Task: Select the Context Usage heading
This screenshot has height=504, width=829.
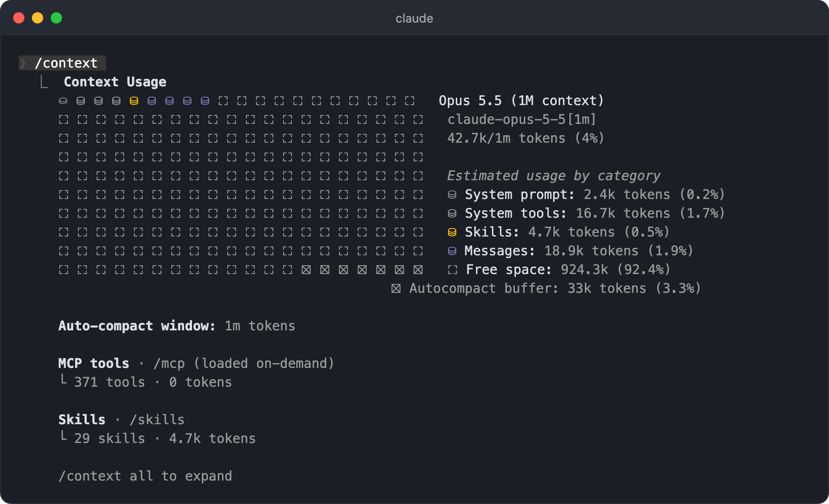Action: 115,82
